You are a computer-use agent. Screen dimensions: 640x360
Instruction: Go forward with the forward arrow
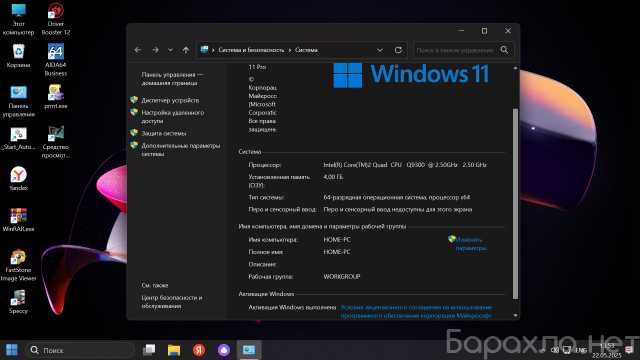point(155,50)
